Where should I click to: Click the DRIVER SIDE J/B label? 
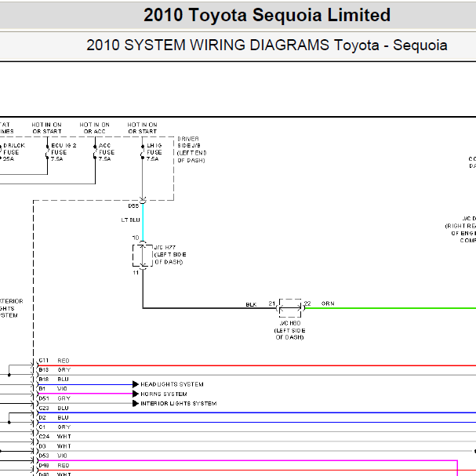pos(191,149)
